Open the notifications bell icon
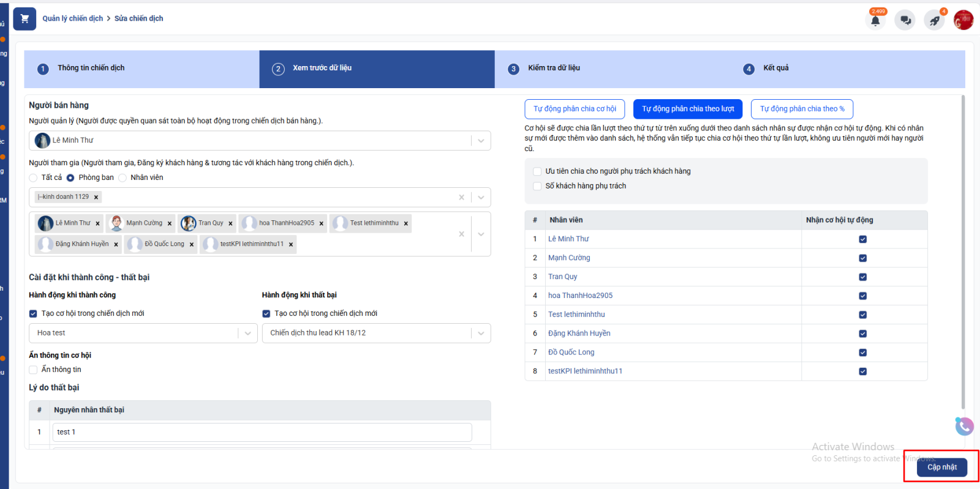 click(x=875, y=21)
